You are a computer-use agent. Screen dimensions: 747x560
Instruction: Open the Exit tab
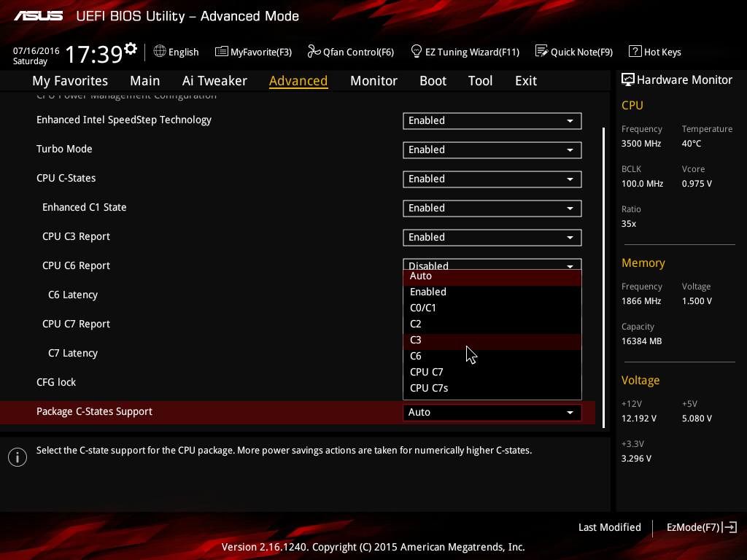coord(525,81)
